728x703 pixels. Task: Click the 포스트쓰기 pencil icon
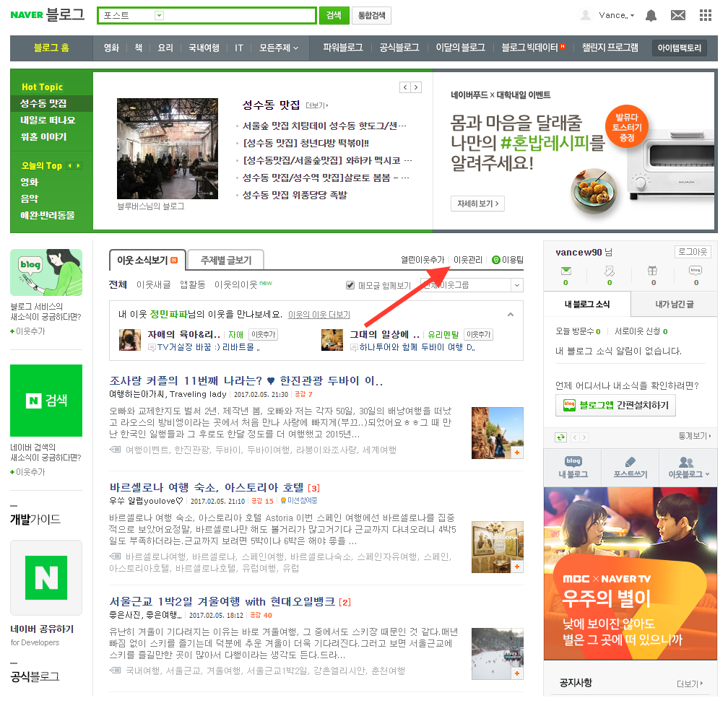click(630, 467)
